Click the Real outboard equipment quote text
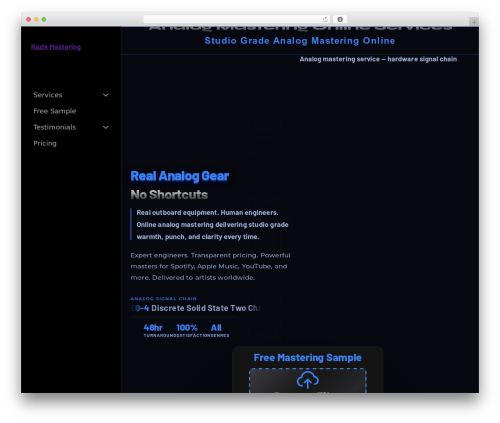The height and width of the screenshot is (423, 500). [x=212, y=225]
